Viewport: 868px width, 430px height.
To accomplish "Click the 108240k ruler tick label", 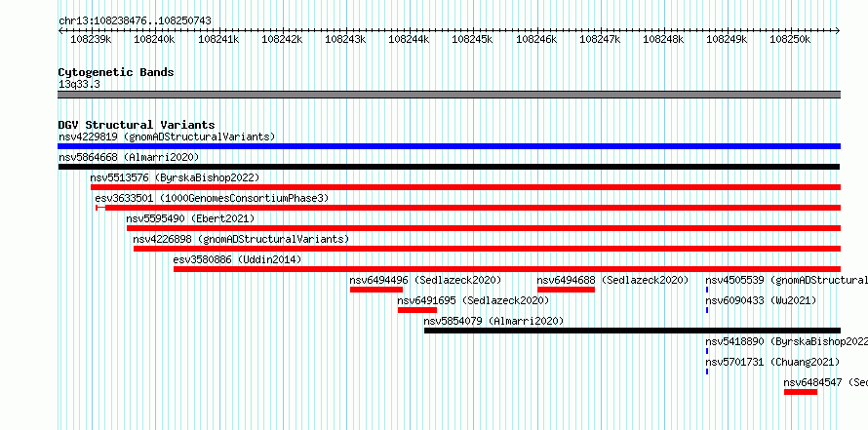I will tap(154, 39).
